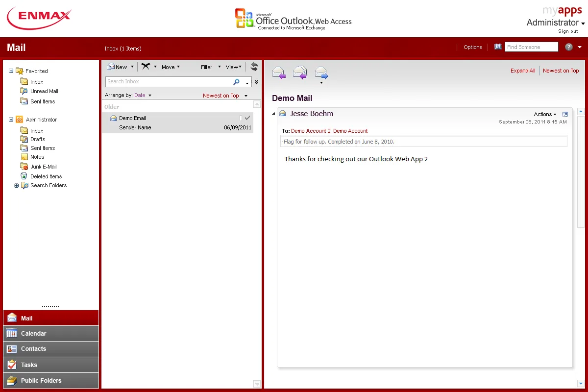Open the Drafts folder
Image resolution: width=588 pixels, height=392 pixels.
click(x=33, y=139)
